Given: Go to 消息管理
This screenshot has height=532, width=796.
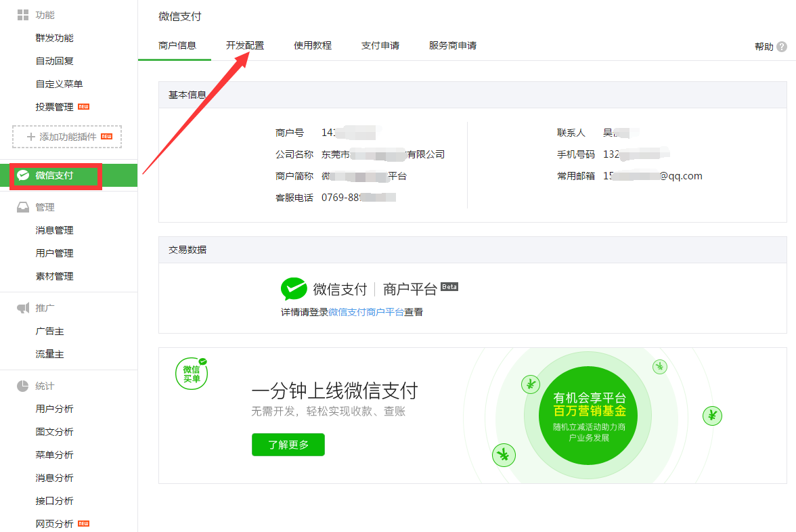Looking at the screenshot, I should pyautogui.click(x=54, y=230).
